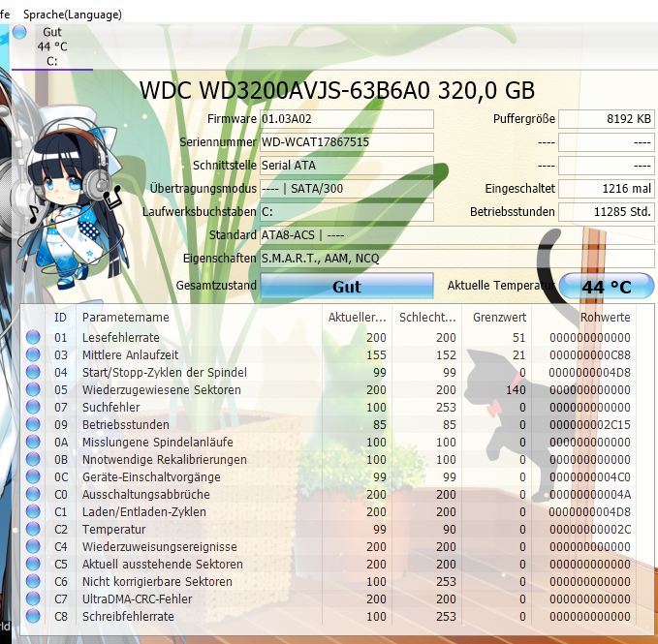Click status orb of Start/Stopp-Zyklen row
This screenshot has height=644, width=658.
(33, 372)
